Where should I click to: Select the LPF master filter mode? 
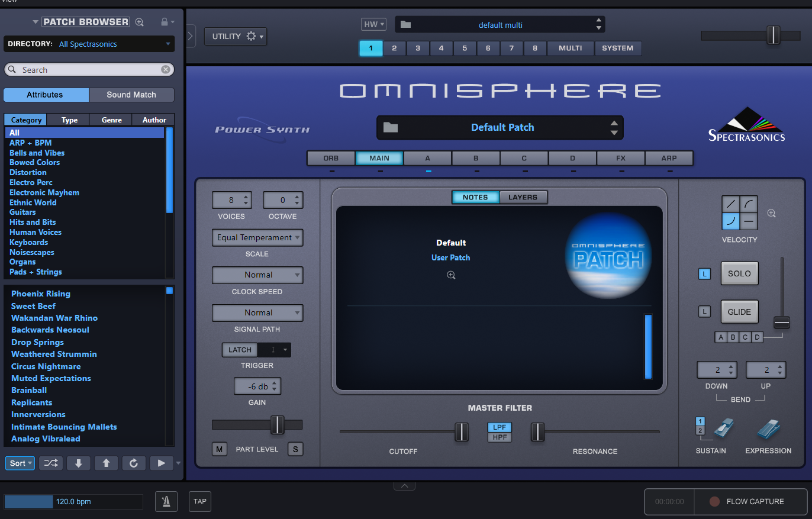500,427
